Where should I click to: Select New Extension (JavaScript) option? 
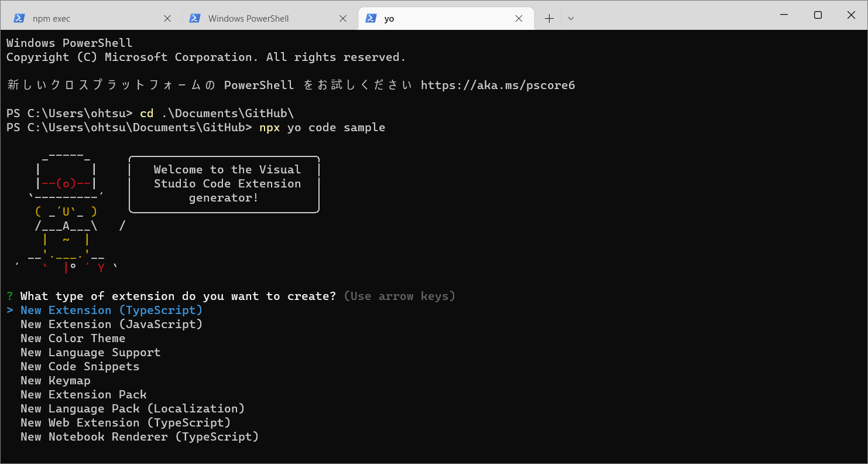click(111, 324)
